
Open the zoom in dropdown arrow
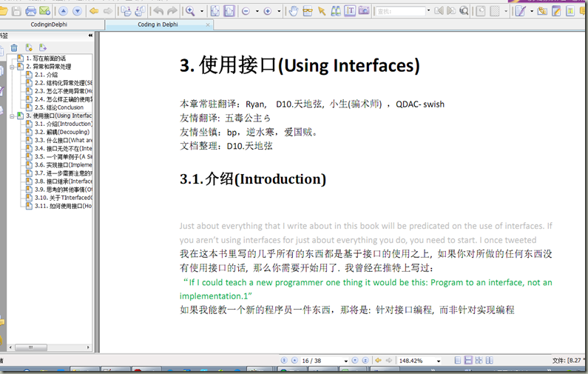pyautogui.click(x=279, y=12)
